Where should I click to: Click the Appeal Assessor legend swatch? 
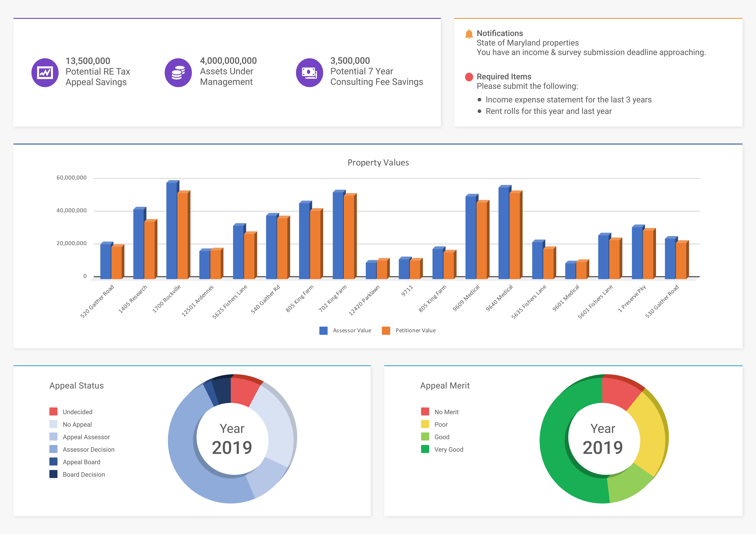pyautogui.click(x=53, y=437)
